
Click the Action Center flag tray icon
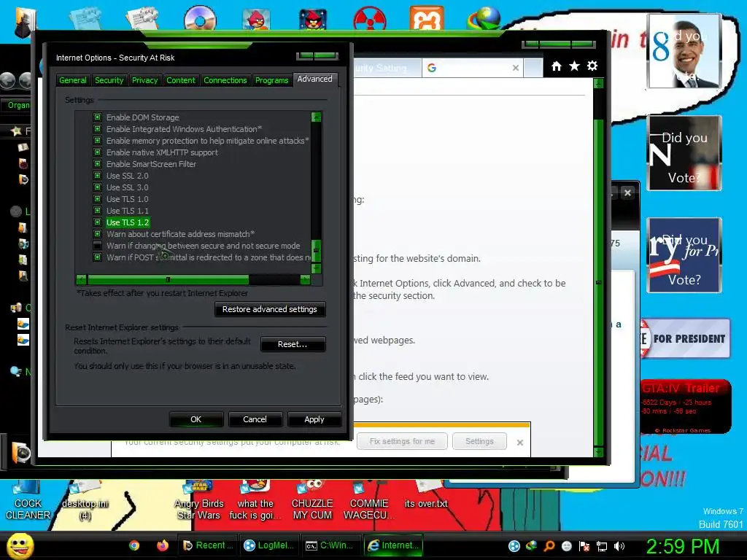(x=584, y=546)
